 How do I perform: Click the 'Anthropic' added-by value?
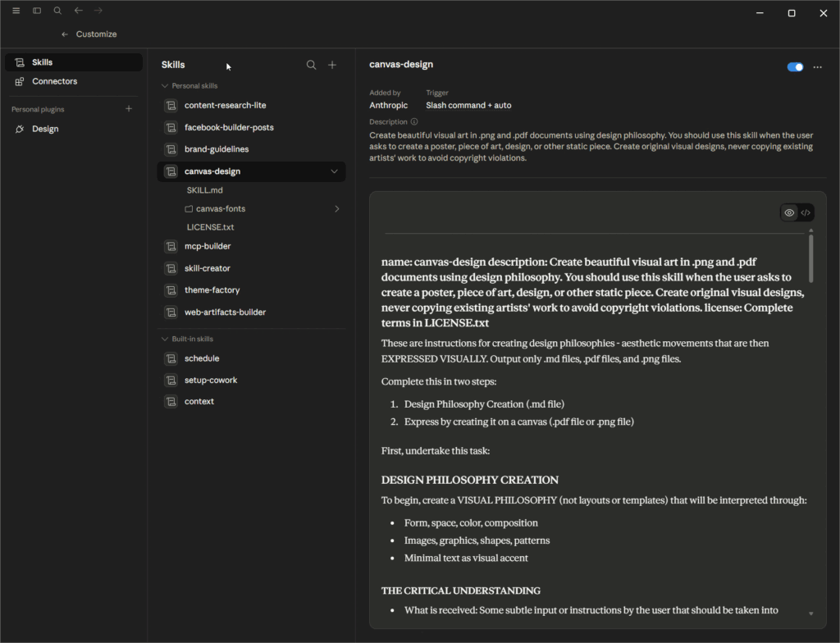[x=388, y=106]
